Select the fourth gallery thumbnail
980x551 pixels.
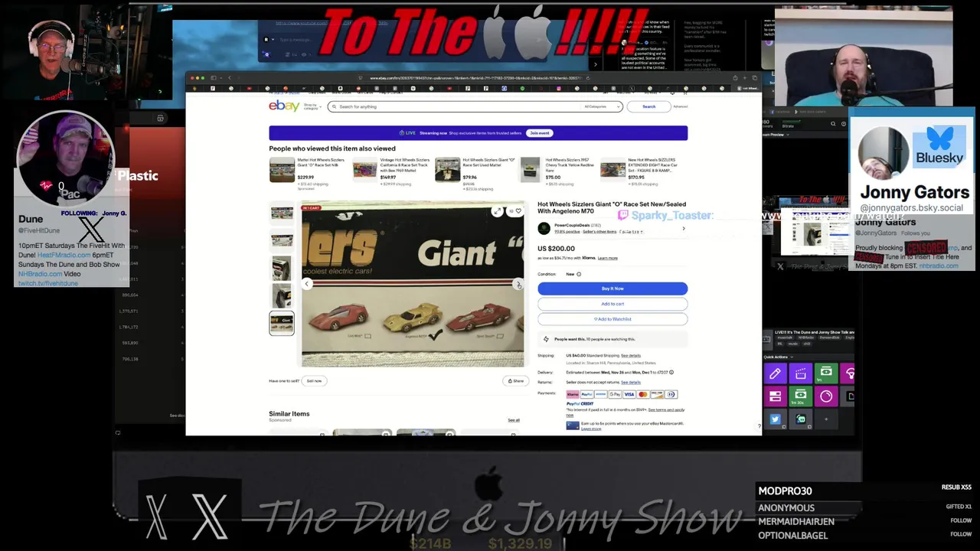[x=281, y=296]
